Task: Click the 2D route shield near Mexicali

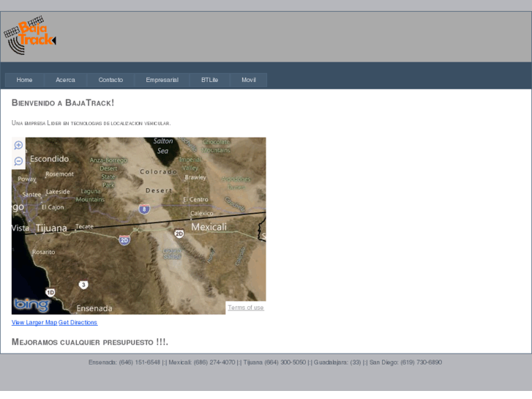Action: pyautogui.click(x=179, y=234)
